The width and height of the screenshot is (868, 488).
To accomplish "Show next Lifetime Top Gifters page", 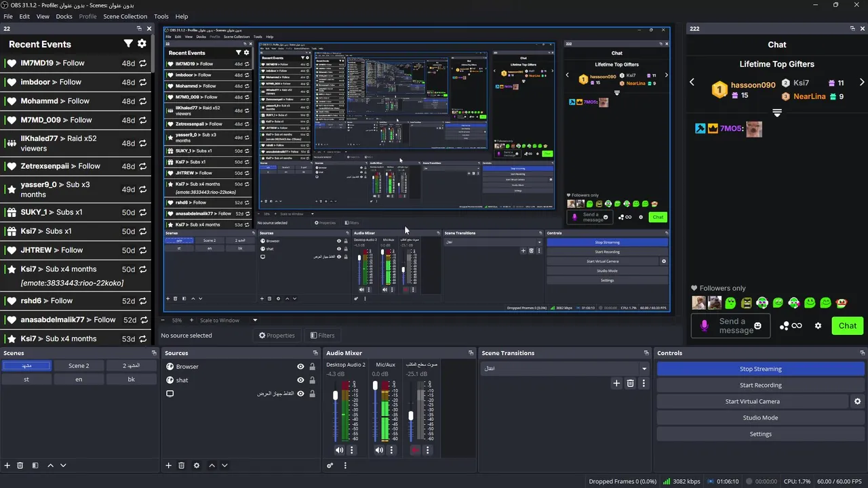I will (863, 82).
